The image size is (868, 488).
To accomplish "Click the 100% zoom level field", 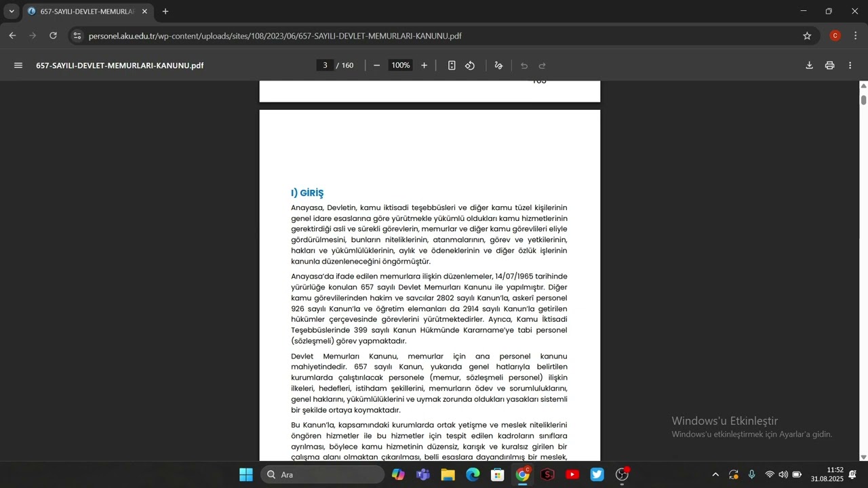I will click(401, 66).
